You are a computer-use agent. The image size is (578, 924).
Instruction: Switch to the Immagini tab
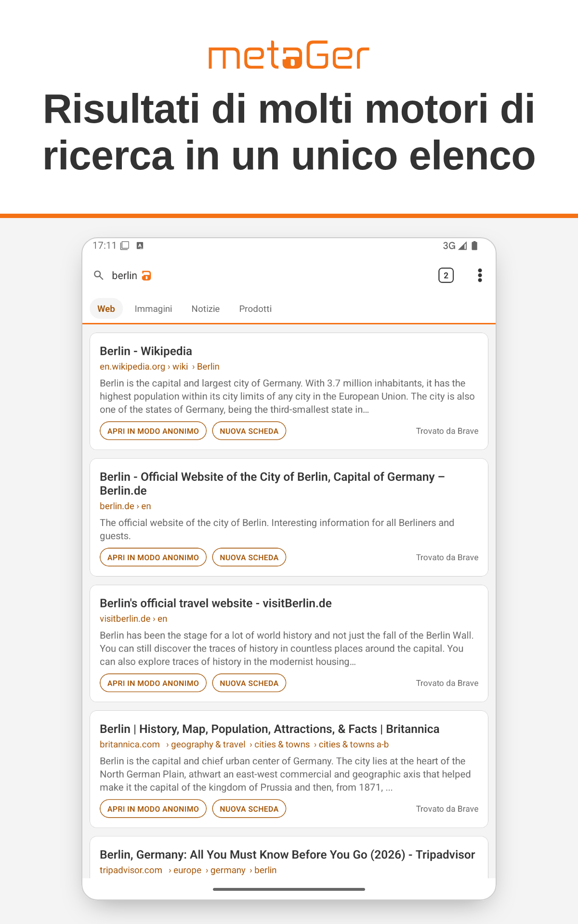(x=153, y=308)
